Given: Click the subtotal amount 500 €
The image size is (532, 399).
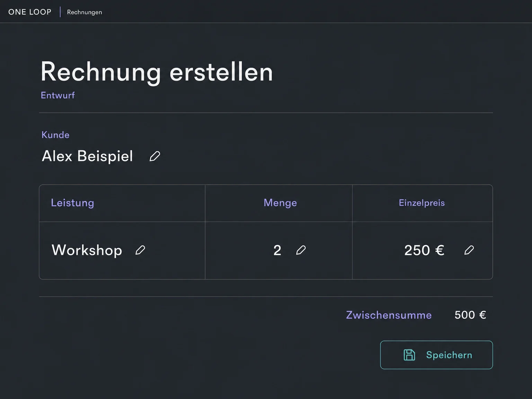Looking at the screenshot, I should click(470, 315).
